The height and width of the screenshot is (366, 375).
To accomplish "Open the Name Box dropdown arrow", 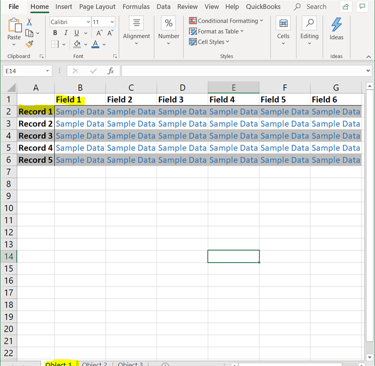I will pyautogui.click(x=47, y=71).
